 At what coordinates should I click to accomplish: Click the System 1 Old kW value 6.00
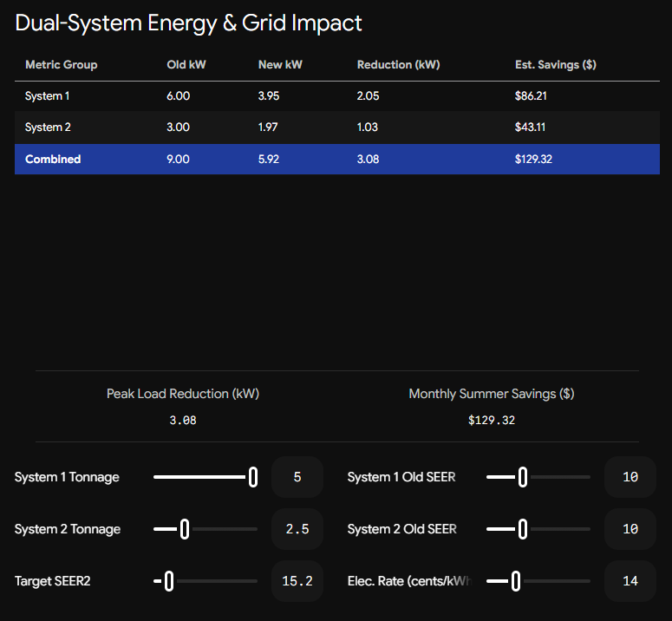point(179,96)
